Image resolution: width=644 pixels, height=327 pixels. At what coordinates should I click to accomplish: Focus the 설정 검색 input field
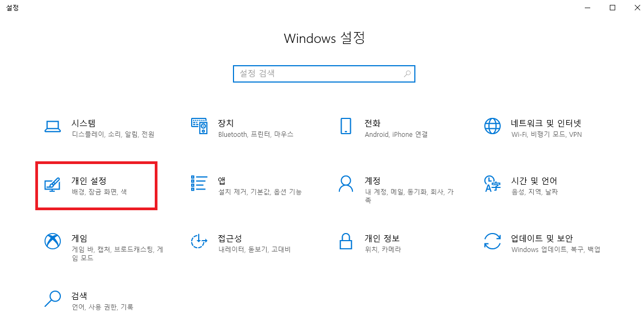pyautogui.click(x=324, y=73)
